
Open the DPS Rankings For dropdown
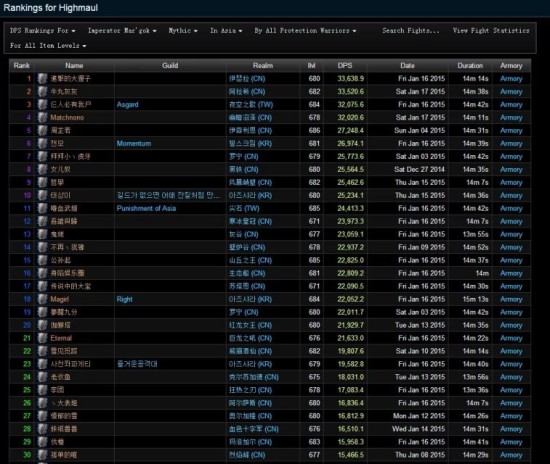[x=43, y=31]
